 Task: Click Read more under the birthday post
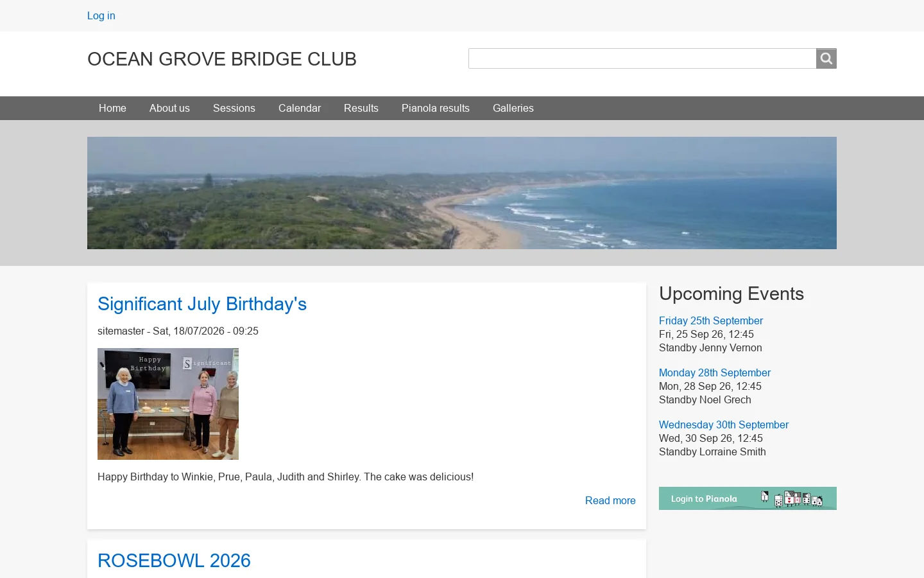610,500
